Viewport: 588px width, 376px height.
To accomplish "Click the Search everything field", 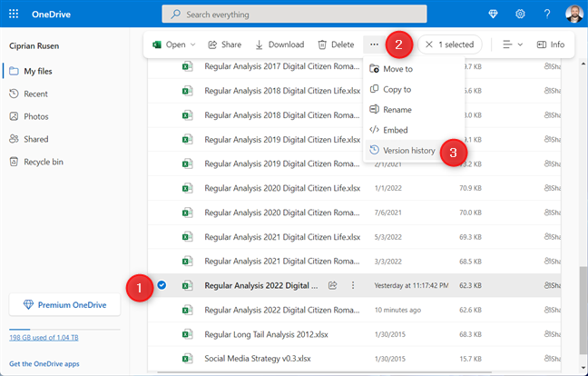I will click(294, 14).
